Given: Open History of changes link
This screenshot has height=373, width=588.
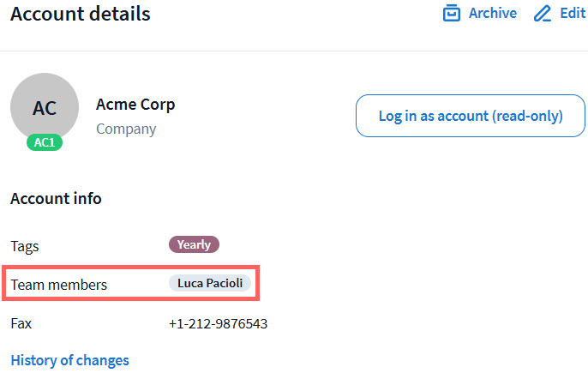Looking at the screenshot, I should [69, 360].
